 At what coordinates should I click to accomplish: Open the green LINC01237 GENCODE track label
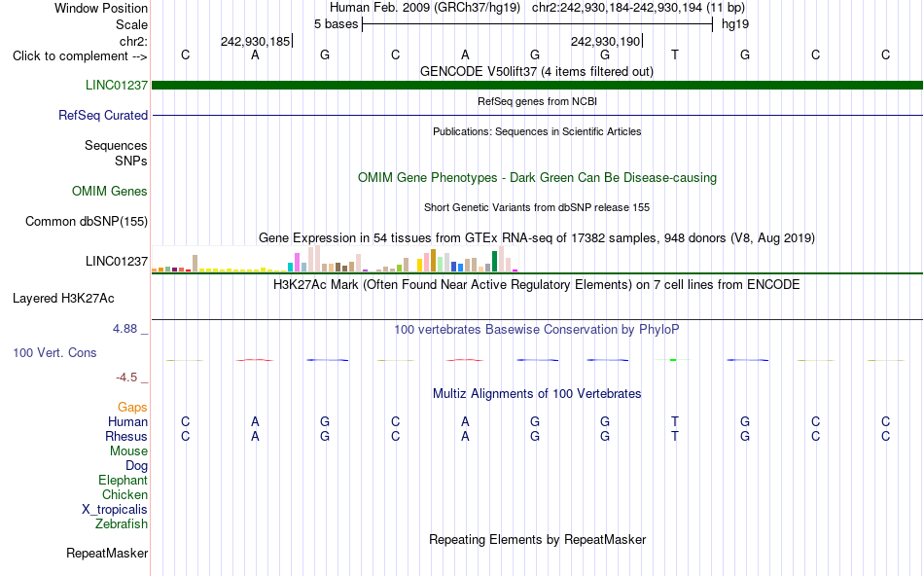[x=116, y=86]
